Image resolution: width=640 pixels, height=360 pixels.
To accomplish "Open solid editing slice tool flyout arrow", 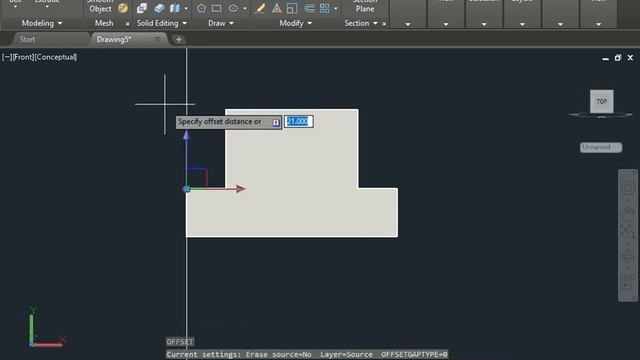I will coord(186,8).
